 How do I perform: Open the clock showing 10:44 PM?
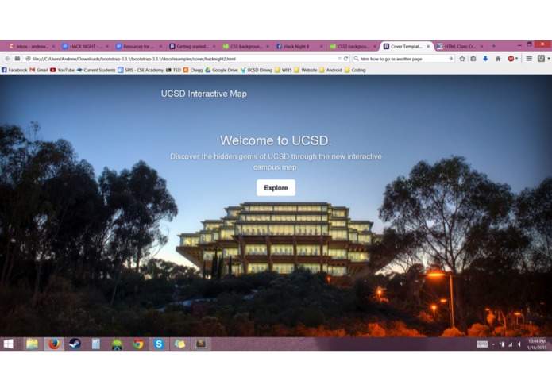click(x=536, y=344)
